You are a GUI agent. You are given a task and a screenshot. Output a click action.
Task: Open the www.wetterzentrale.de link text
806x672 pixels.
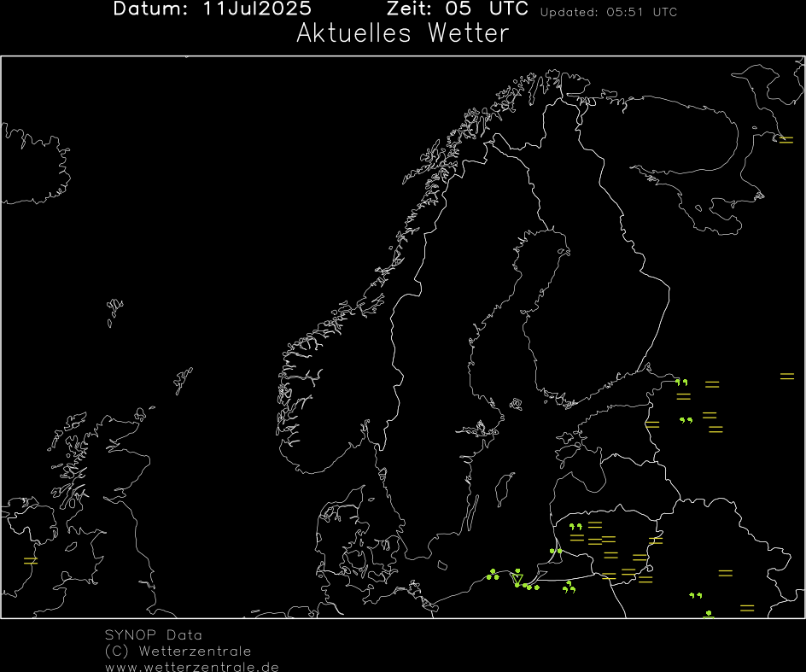pyautogui.click(x=192, y=667)
